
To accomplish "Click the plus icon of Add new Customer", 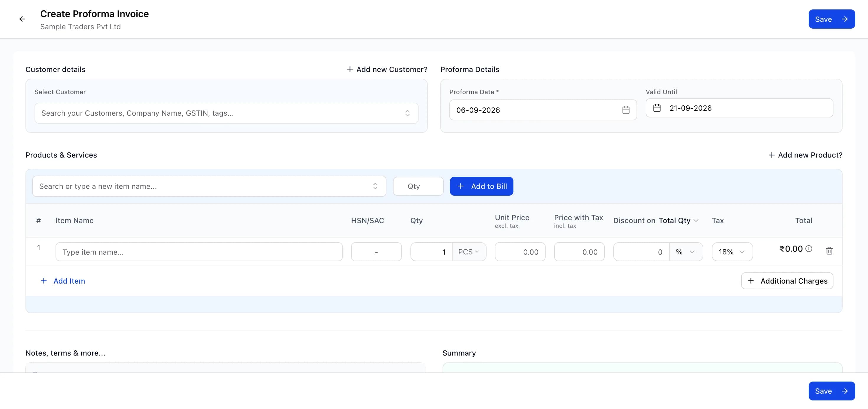I will point(350,69).
